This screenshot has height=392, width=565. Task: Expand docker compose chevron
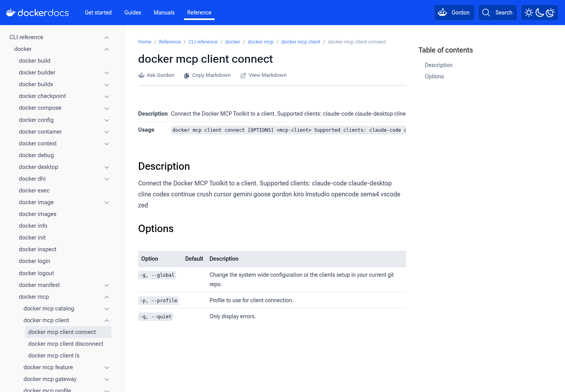(107, 108)
